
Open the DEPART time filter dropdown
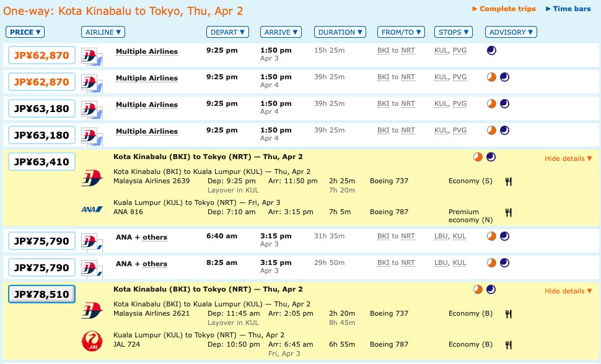pos(227,32)
